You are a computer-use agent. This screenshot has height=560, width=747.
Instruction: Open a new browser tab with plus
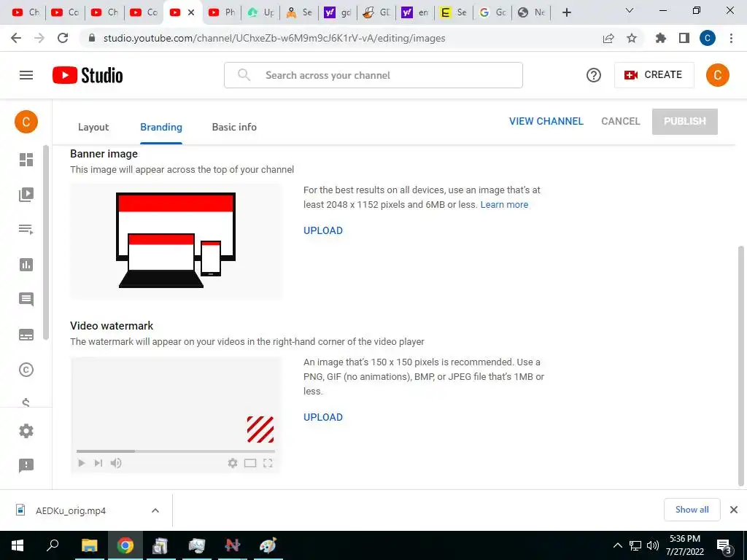[x=566, y=12]
